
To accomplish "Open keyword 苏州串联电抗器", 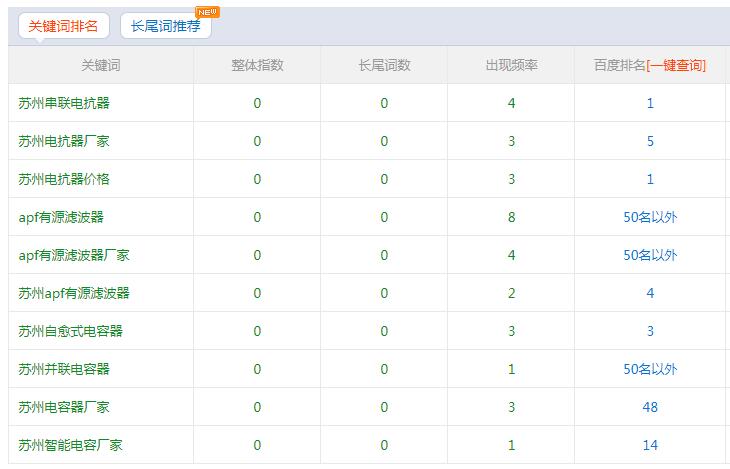I will 64,103.
